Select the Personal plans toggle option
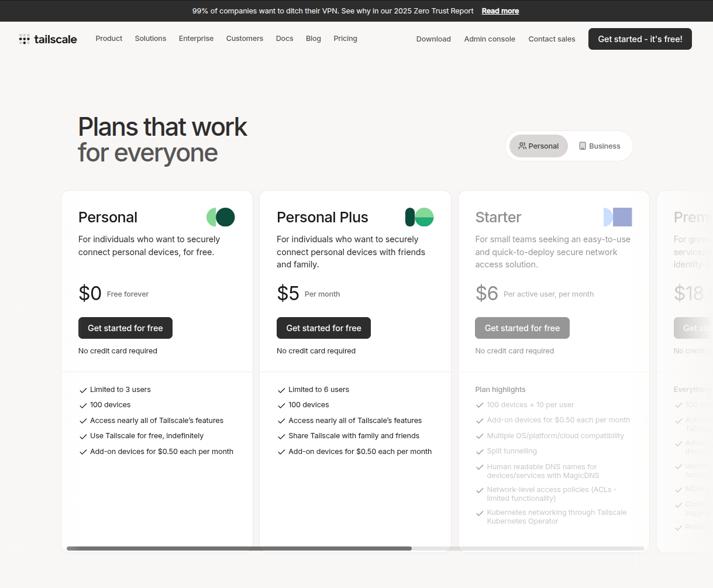Image resolution: width=713 pixels, height=588 pixels. (x=539, y=146)
